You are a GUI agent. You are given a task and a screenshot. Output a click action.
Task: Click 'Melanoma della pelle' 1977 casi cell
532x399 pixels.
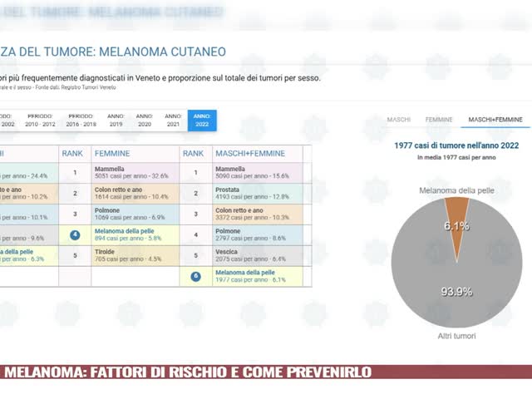click(x=258, y=276)
